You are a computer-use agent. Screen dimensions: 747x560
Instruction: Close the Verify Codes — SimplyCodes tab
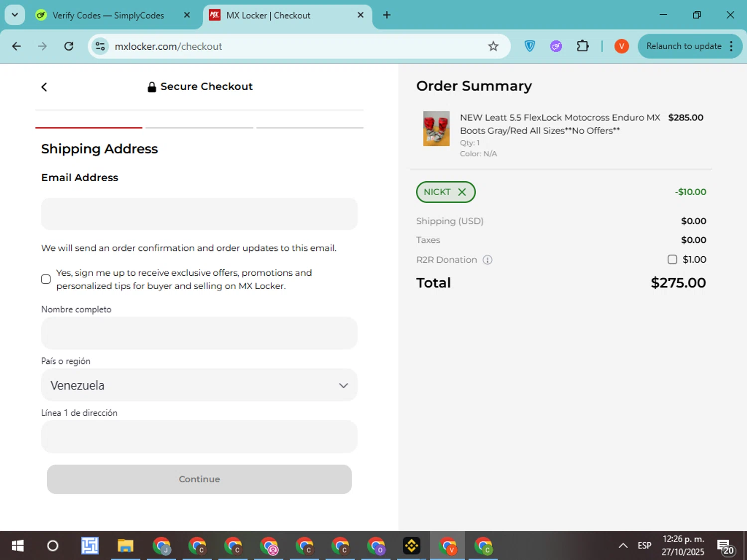click(187, 15)
